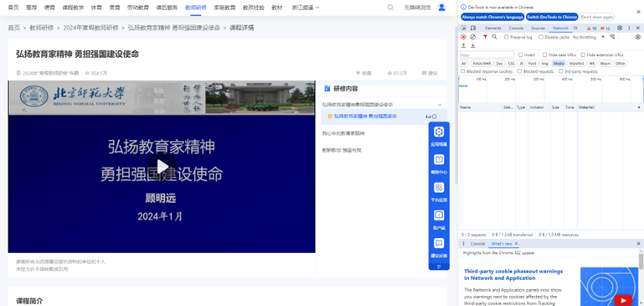Switch to DevTools Sources tab
Viewport: 644px width, 306px height.
coord(538,28)
